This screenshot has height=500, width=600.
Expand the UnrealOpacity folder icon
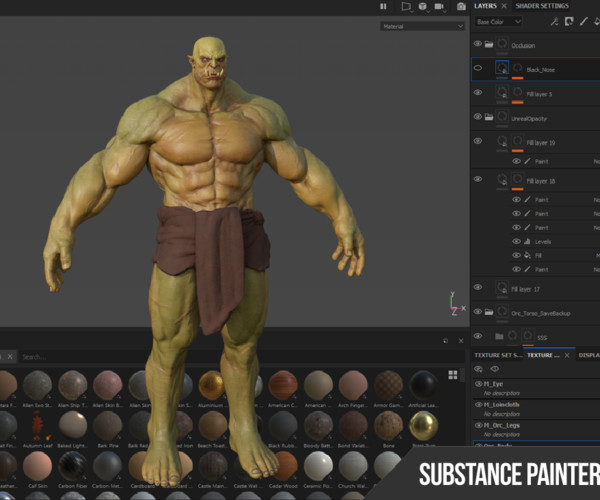point(489,117)
